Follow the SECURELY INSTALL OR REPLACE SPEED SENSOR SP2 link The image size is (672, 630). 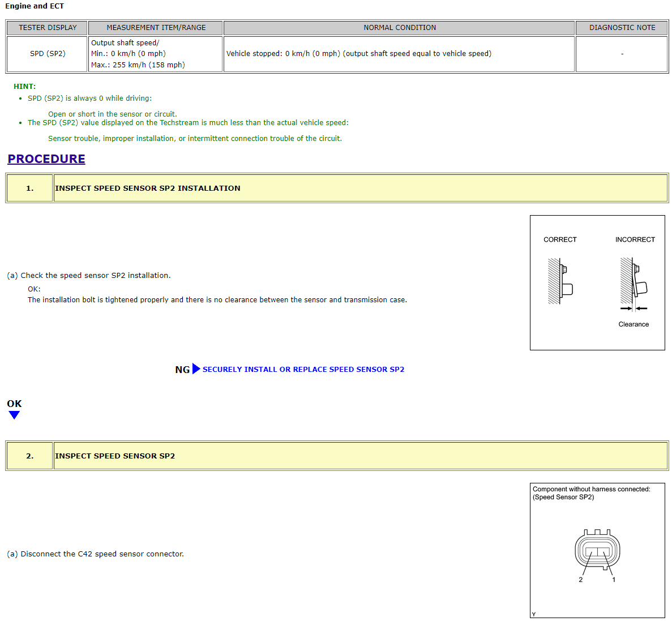pos(303,370)
